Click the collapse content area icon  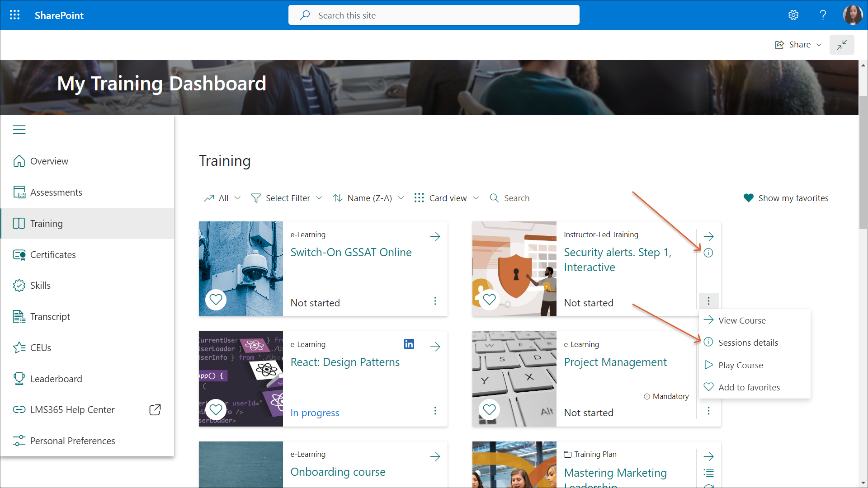coord(841,45)
